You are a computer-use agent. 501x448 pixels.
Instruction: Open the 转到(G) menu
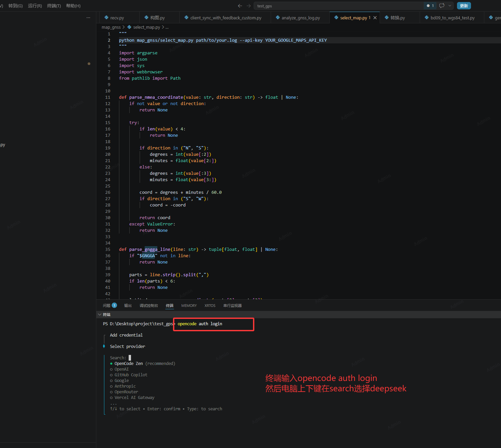[x=16, y=6]
